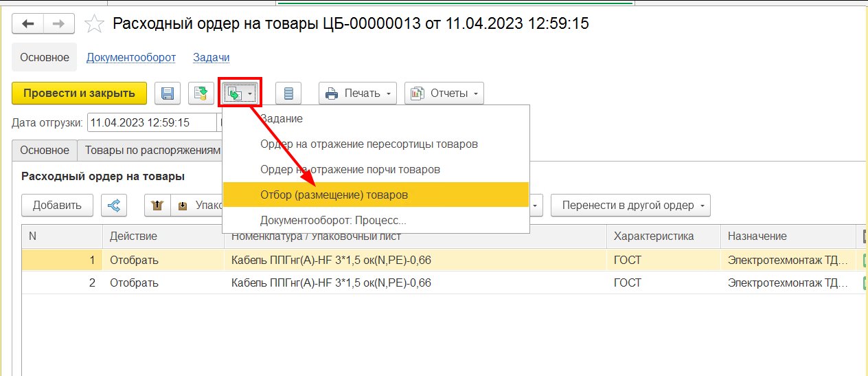Open the Задачи link

click(x=212, y=58)
